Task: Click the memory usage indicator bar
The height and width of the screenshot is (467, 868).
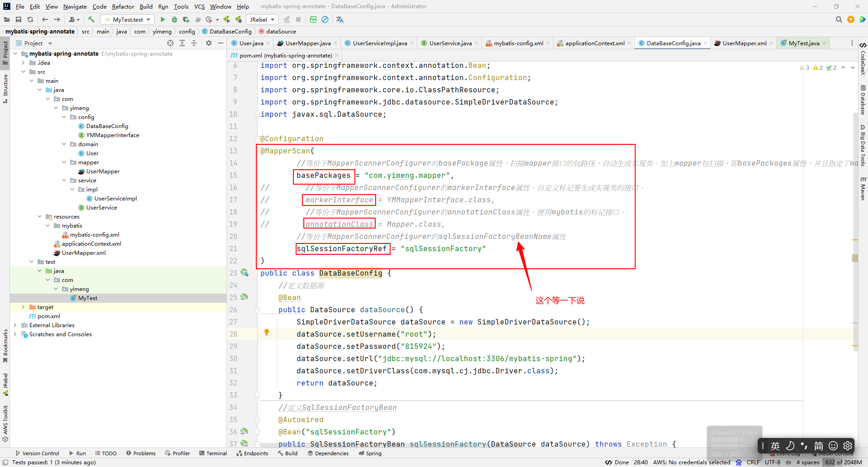Action: point(843,462)
